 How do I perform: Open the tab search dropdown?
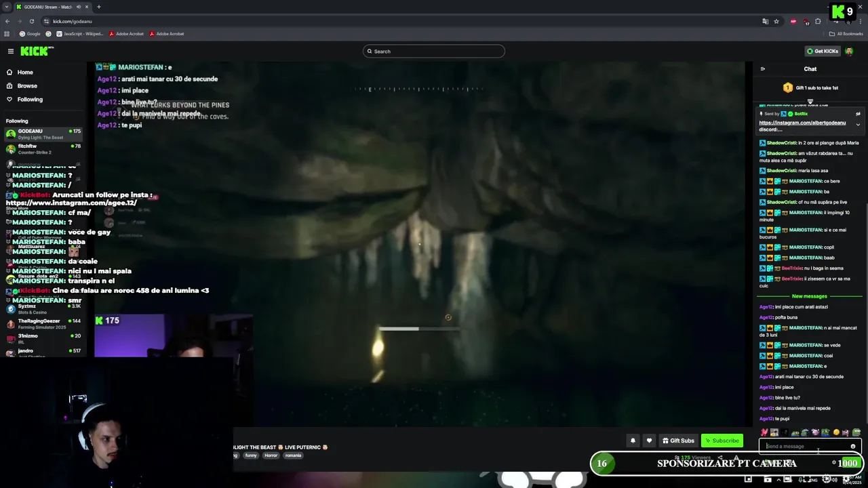tap(6, 7)
